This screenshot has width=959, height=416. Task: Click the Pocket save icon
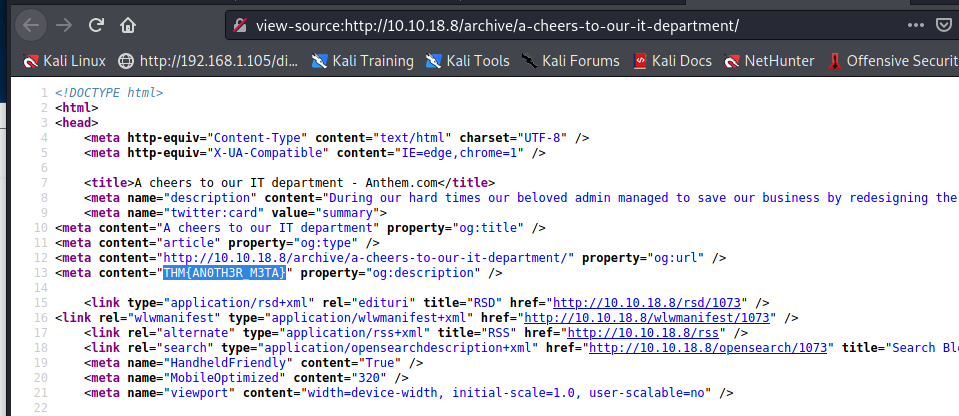[946, 23]
